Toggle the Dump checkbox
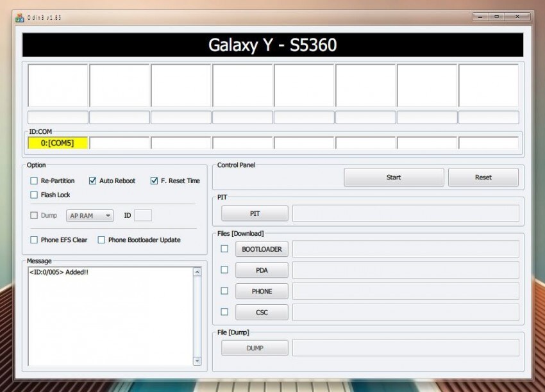 [x=34, y=215]
